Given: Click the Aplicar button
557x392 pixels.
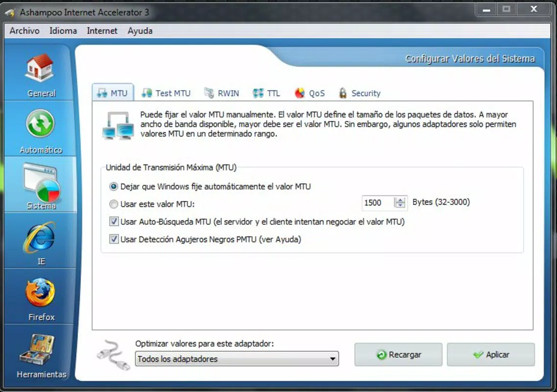Looking at the screenshot, I should point(490,354).
